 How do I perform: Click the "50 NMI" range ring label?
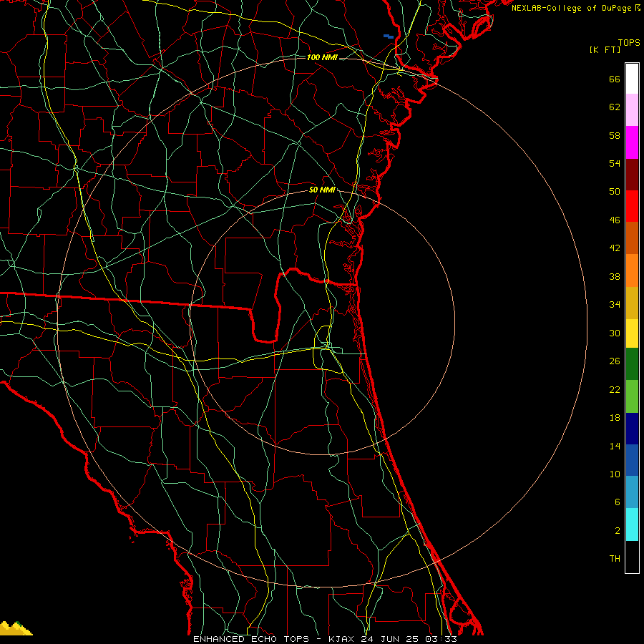[x=322, y=190]
